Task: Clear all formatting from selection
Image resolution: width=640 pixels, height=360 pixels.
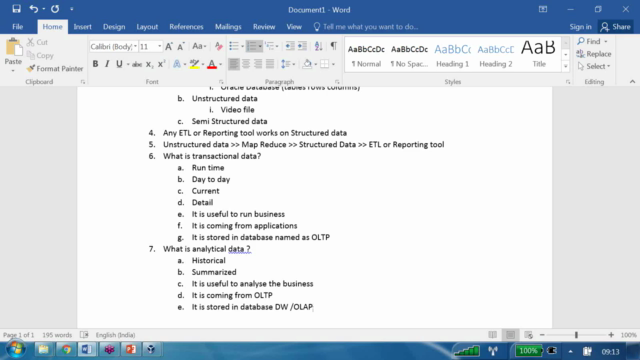Action: [219, 47]
